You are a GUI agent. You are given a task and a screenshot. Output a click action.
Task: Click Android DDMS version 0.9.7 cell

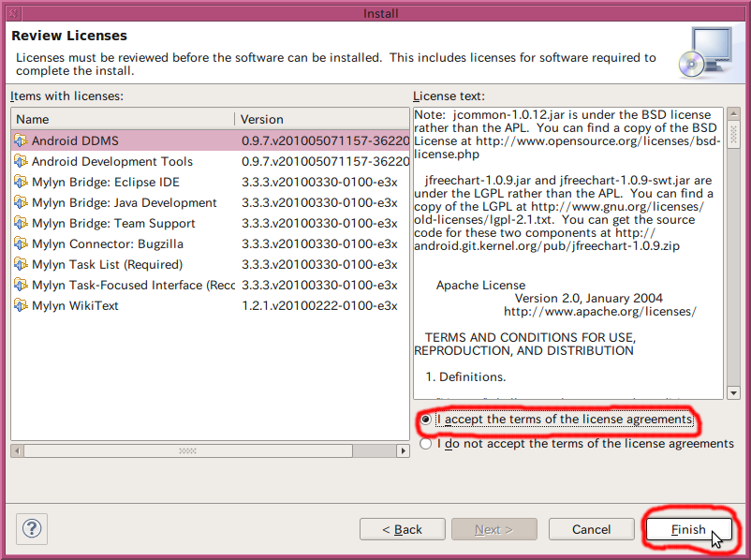coord(325,140)
